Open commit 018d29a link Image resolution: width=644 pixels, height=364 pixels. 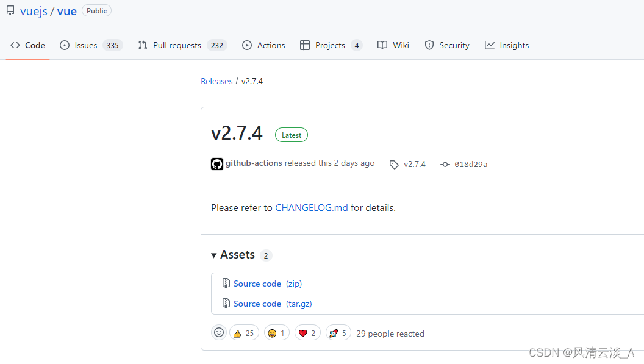(x=471, y=165)
